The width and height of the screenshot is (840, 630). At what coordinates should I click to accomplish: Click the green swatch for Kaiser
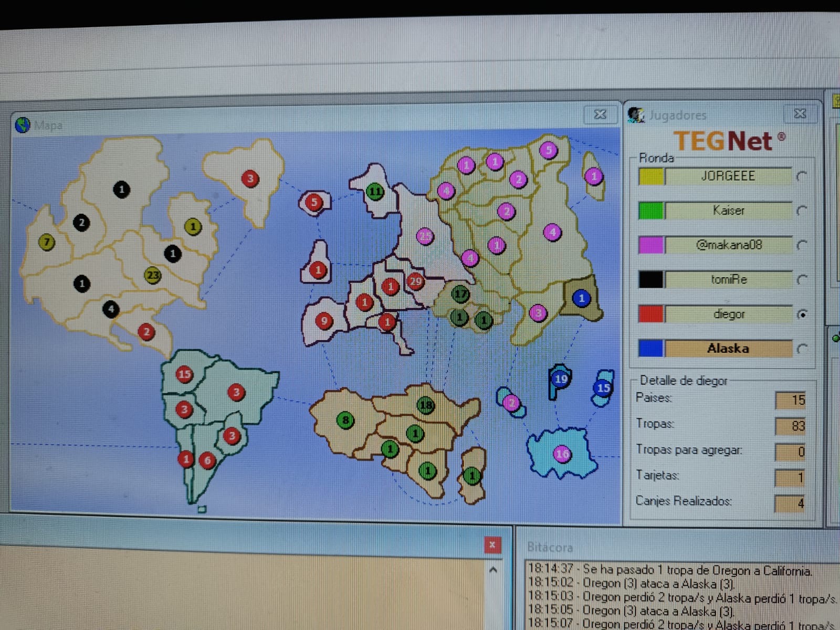click(651, 211)
